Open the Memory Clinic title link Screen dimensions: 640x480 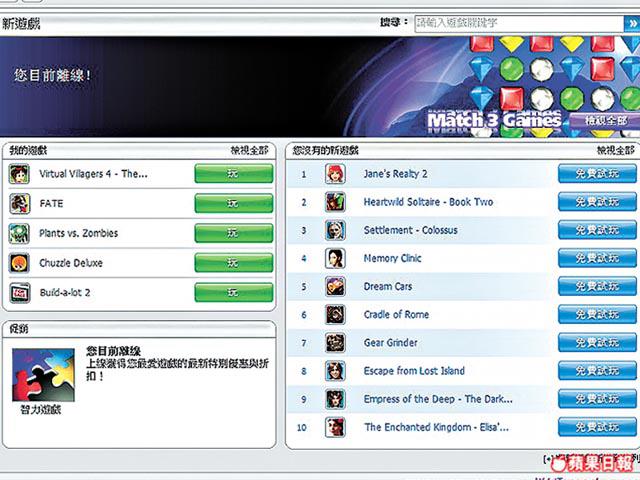[x=392, y=258]
